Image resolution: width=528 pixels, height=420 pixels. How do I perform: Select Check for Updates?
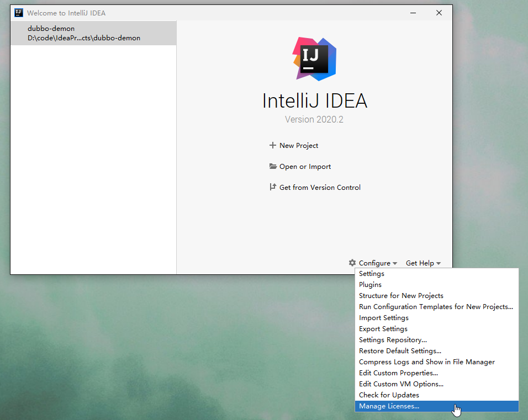(x=388, y=395)
